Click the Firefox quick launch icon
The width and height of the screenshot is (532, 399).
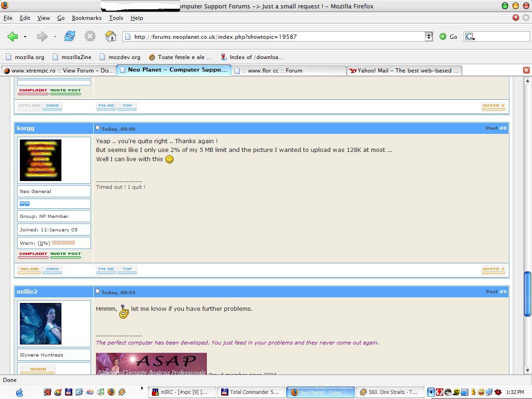111,392
